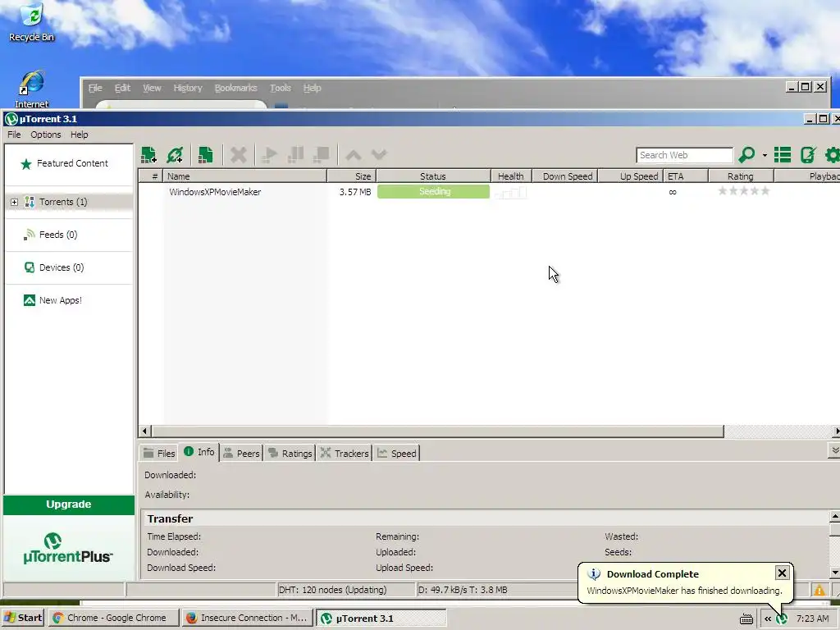Click the Start button
The width and height of the screenshot is (840, 630).
(23, 618)
